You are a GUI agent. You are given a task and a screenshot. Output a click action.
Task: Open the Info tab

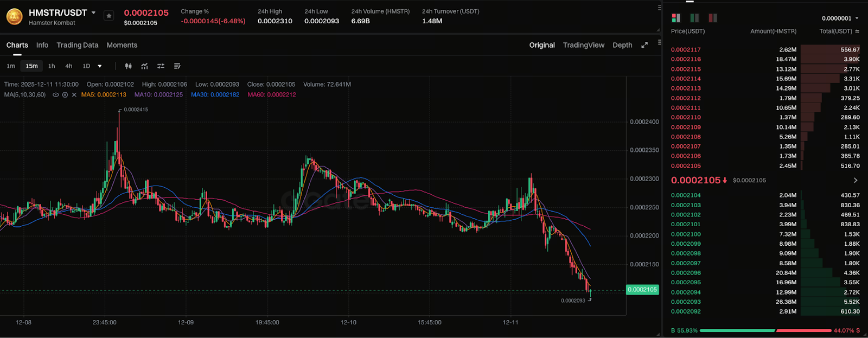(42, 45)
